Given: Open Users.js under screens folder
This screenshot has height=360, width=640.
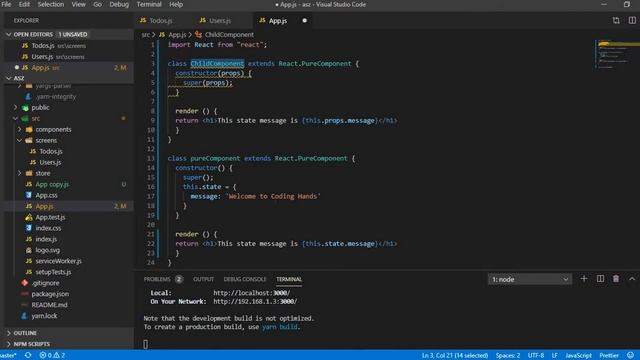Looking at the screenshot, I should tap(50, 162).
